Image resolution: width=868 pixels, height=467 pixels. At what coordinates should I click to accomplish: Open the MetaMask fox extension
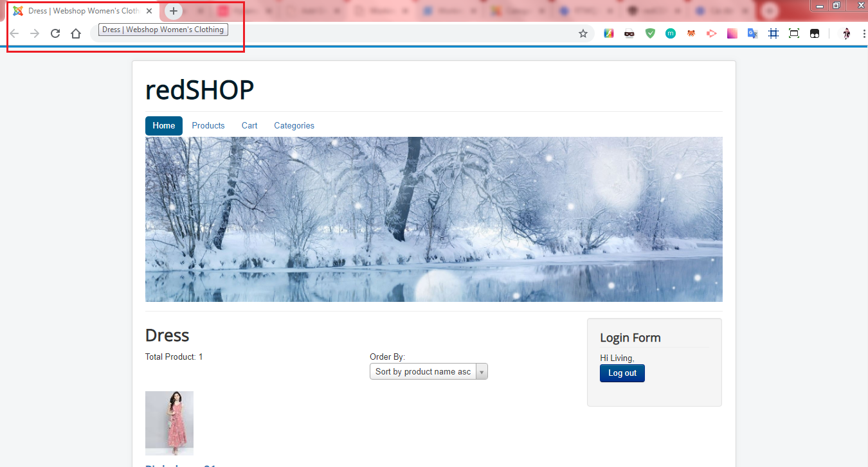691,33
